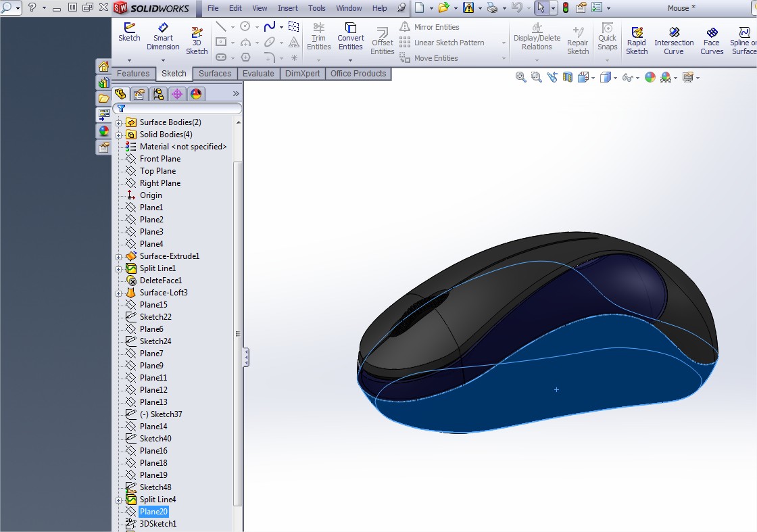The width and height of the screenshot is (757, 532).
Task: Click Trim Entities tool
Action: click(318, 37)
